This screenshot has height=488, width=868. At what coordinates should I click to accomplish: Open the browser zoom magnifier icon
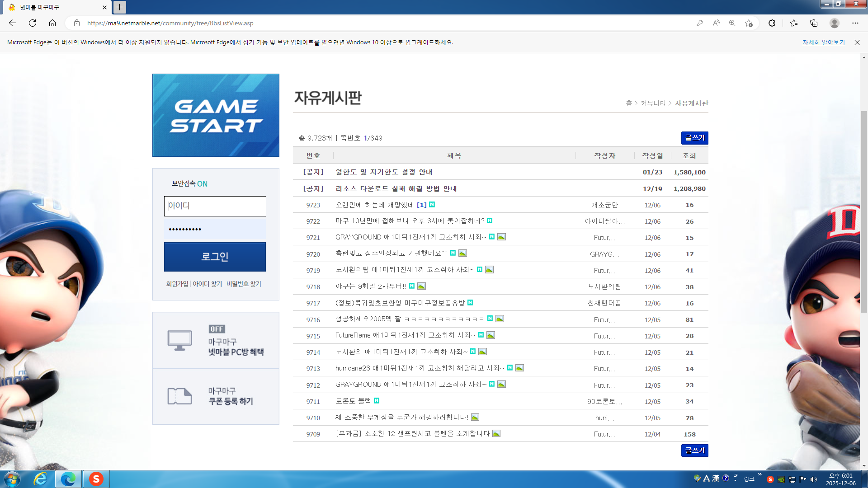(732, 23)
